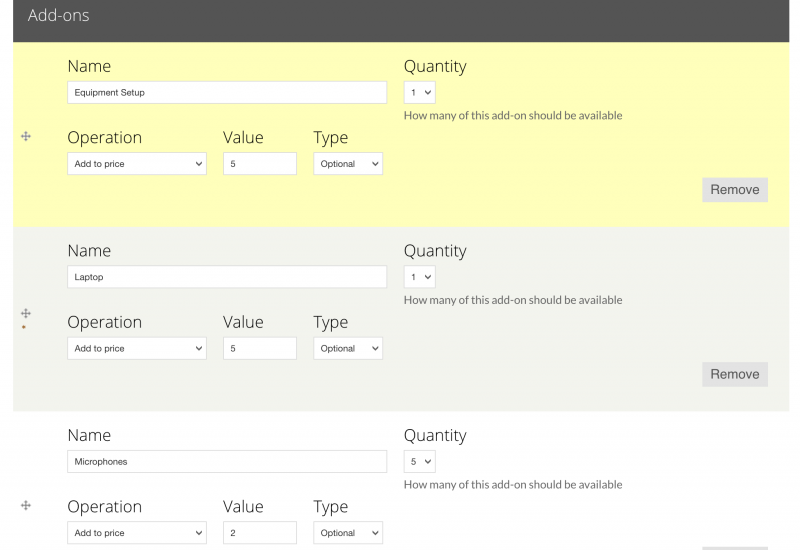Viewport: 800px width, 550px height.
Task: Click drag handle icon for Equipment Setup add-on
Action: tap(26, 136)
